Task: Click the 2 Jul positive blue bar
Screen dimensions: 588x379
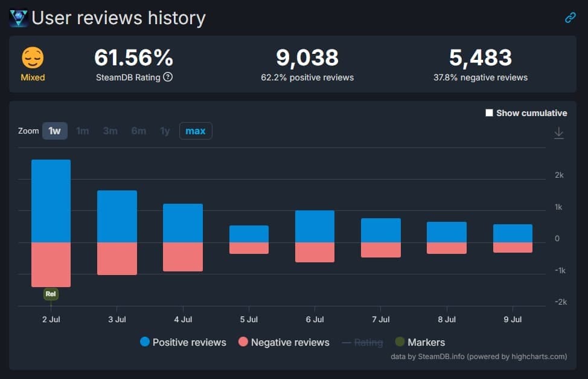Action: pyautogui.click(x=51, y=201)
